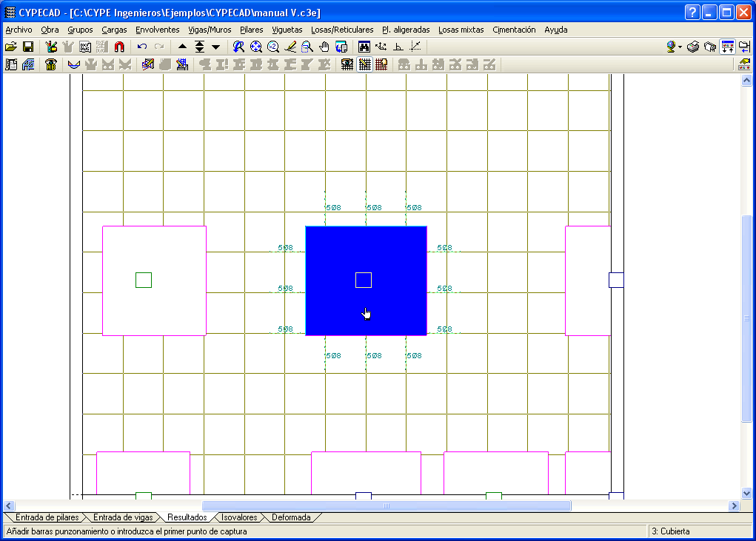Image resolution: width=756 pixels, height=541 pixels.
Task: Click the vertical scrollbar thumb
Action: pos(746,318)
